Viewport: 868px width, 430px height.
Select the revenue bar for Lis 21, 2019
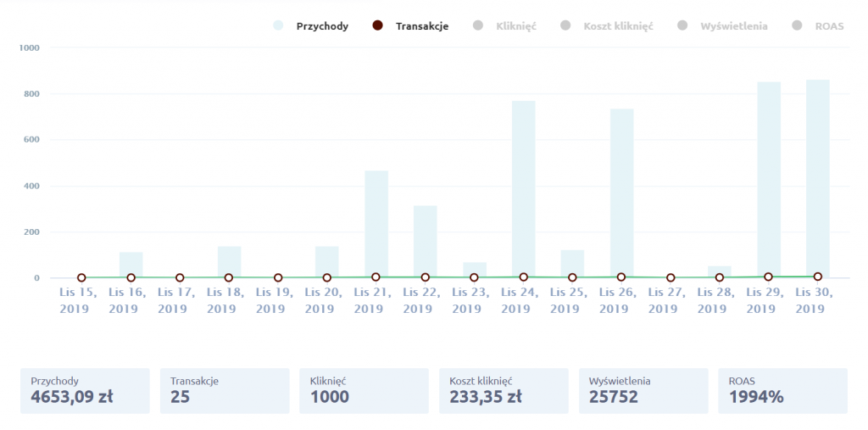point(376,224)
